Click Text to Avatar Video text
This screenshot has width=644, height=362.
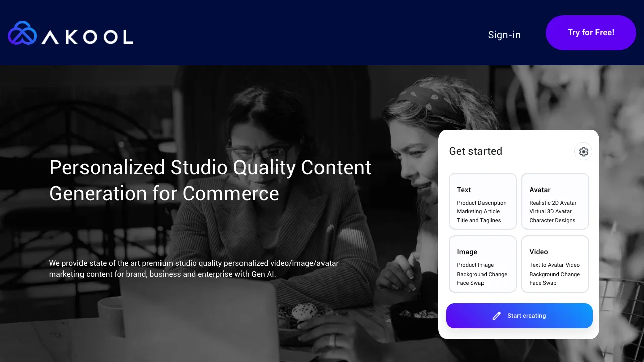tap(554, 265)
